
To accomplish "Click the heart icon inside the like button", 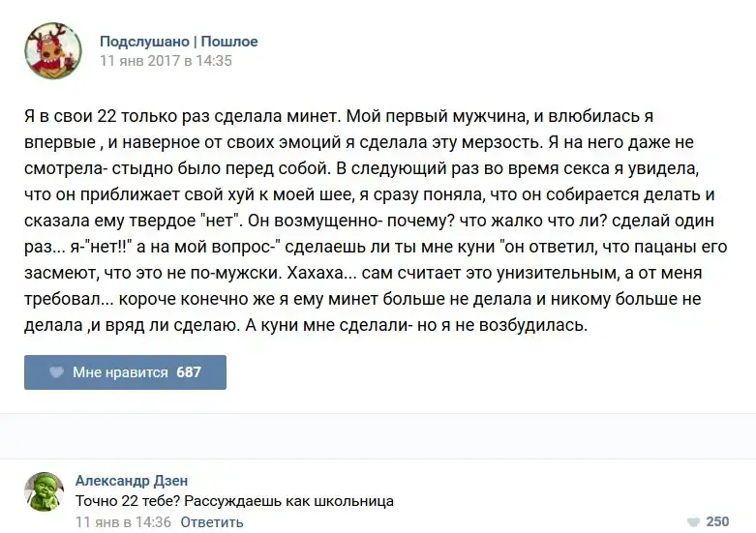I will [56, 372].
